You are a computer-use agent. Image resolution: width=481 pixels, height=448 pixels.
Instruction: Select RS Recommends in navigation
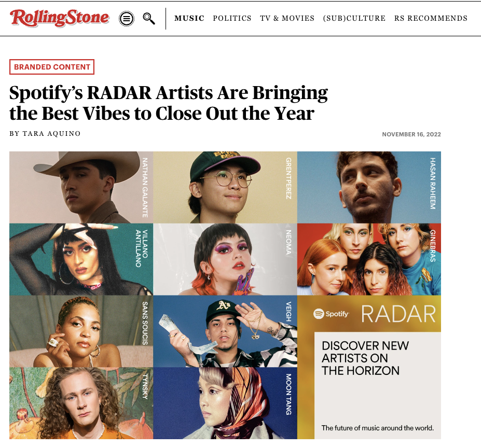pyautogui.click(x=431, y=18)
